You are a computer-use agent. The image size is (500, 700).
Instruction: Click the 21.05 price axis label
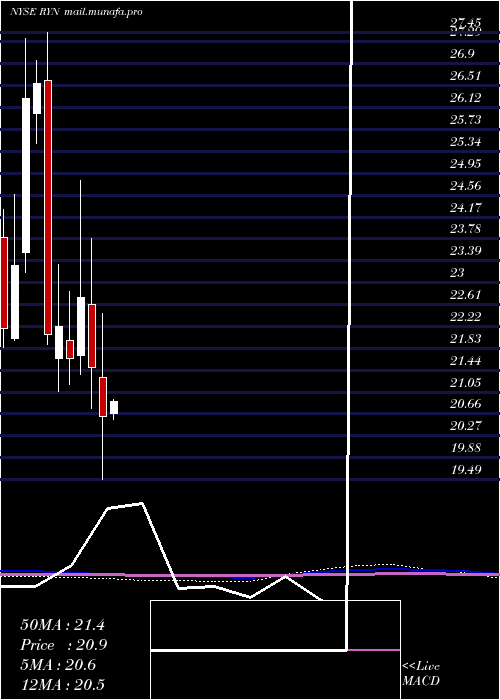pos(465,382)
